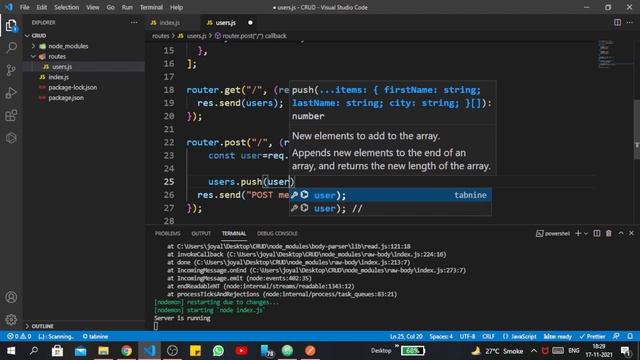Change end of line sequence CRLF
Screen dimensions: 640x360
pos(488,336)
